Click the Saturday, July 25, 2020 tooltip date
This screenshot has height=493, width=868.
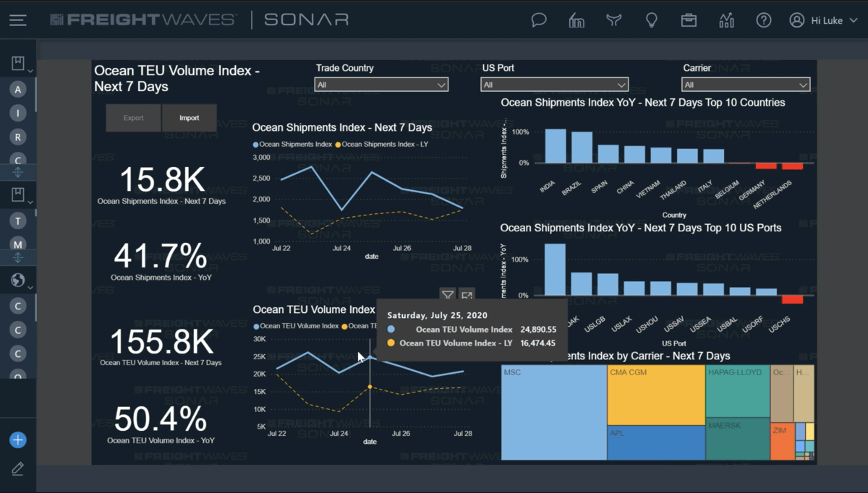[437, 315]
